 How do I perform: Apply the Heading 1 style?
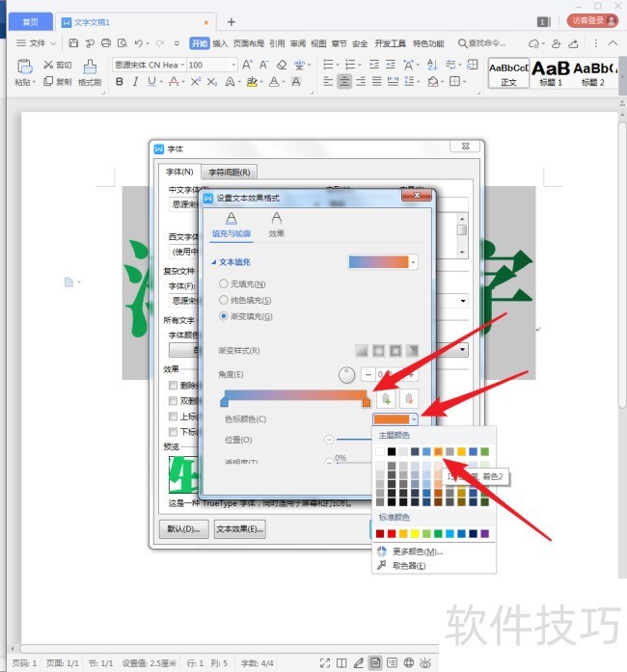tap(551, 73)
